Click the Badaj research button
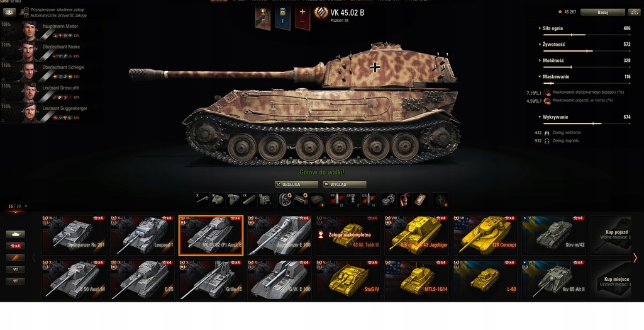 point(602,13)
